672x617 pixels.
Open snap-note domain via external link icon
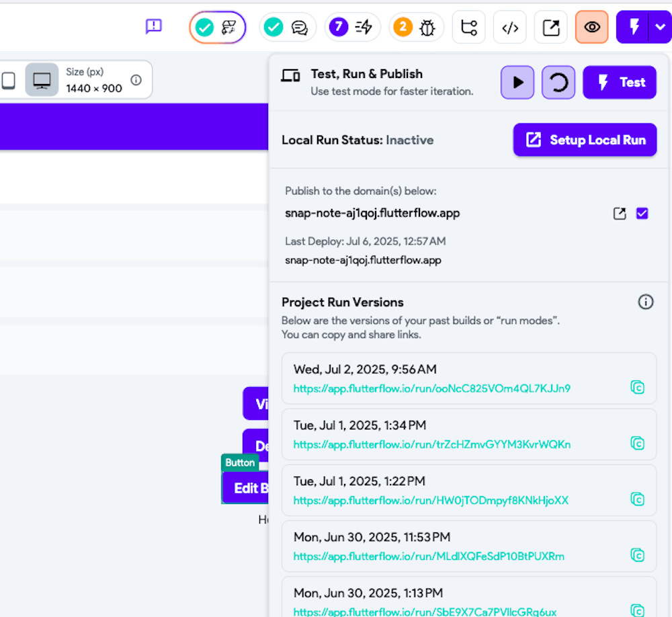(620, 214)
